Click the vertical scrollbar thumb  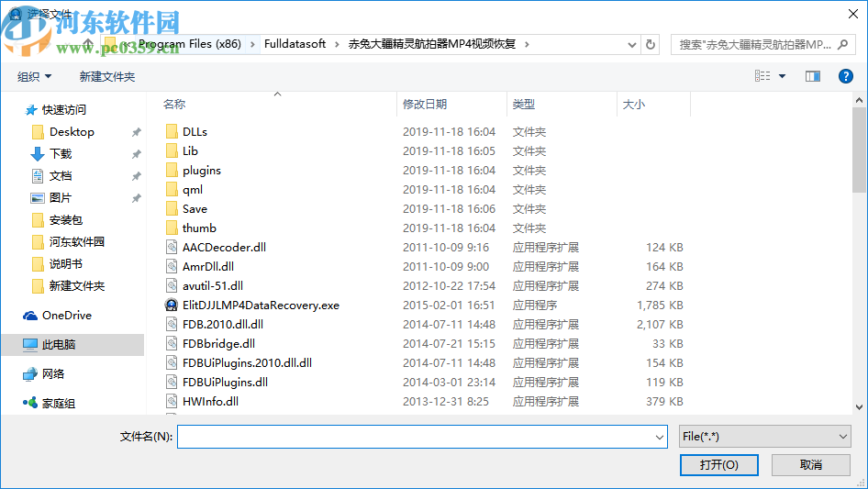pyautogui.click(x=859, y=150)
